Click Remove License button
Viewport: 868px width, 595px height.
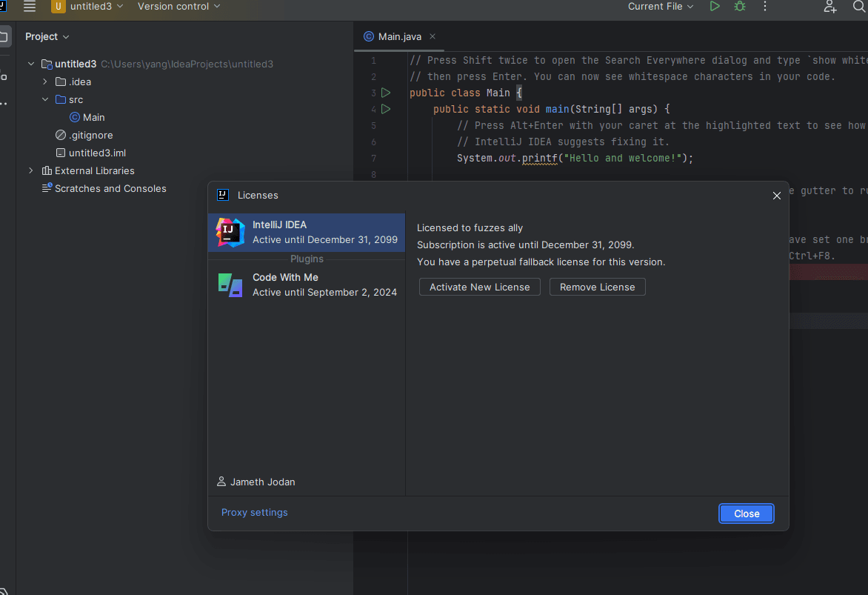597,287
